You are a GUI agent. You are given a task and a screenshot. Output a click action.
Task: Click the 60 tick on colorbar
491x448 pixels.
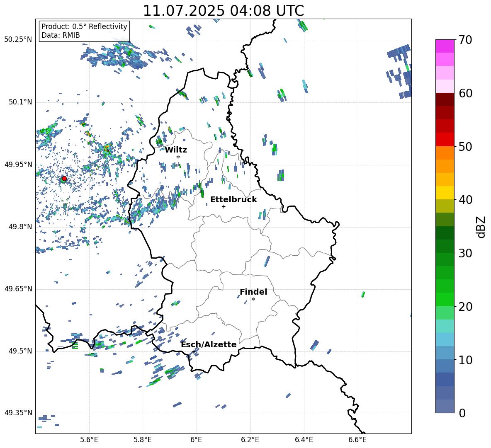point(465,93)
